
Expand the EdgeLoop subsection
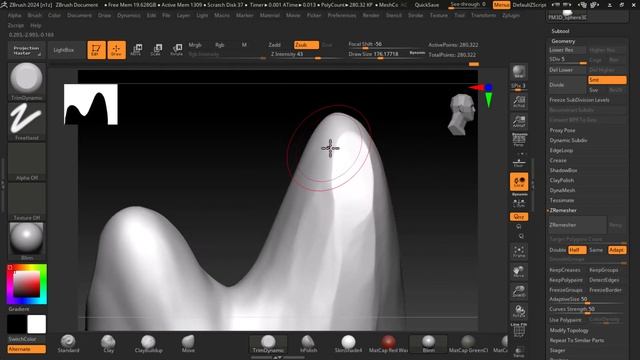tap(561, 150)
